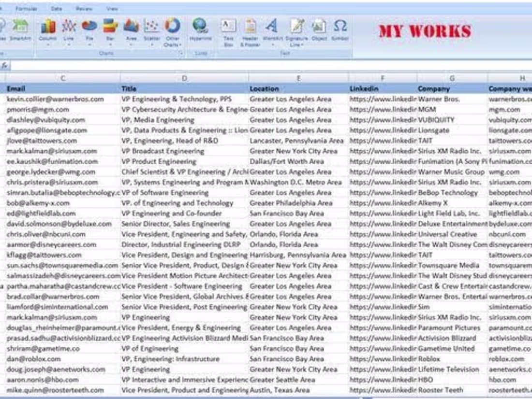The width and height of the screenshot is (532, 399).
Task: Select the Linkedin header cell
Action: coord(383,89)
